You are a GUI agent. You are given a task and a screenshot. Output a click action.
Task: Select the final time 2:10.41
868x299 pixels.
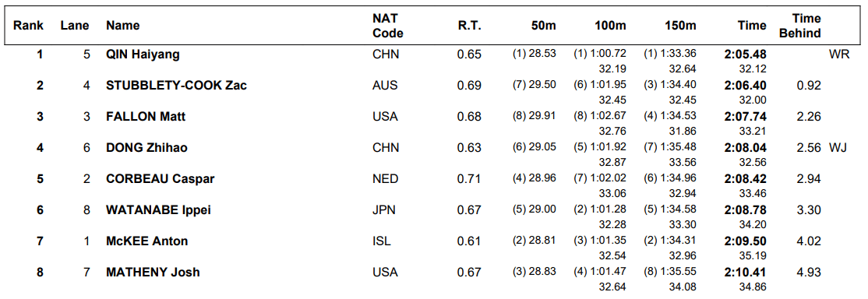pyautogui.click(x=745, y=272)
